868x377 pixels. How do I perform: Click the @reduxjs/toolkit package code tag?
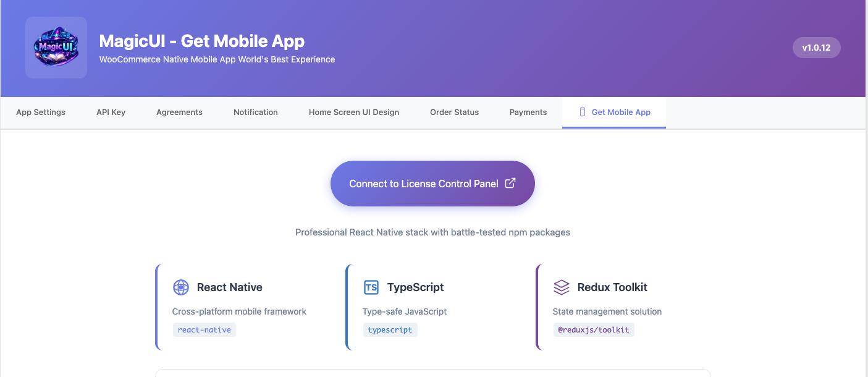[x=593, y=329]
